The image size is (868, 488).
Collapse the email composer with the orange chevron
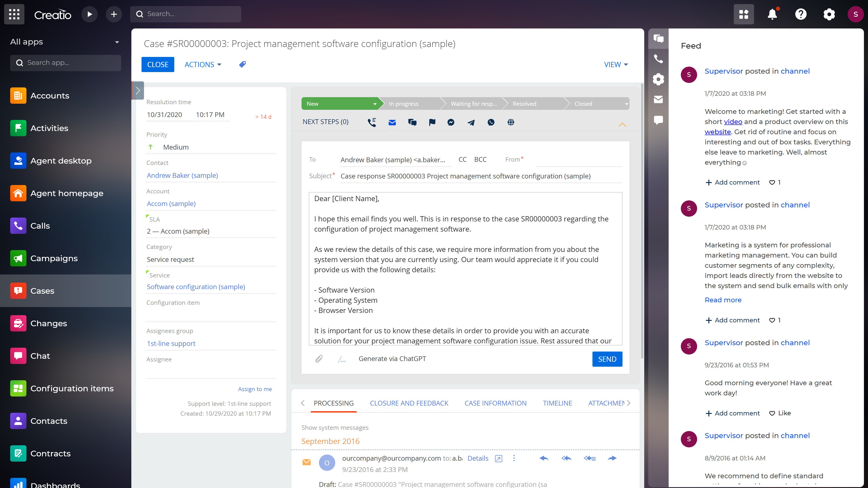[622, 125]
